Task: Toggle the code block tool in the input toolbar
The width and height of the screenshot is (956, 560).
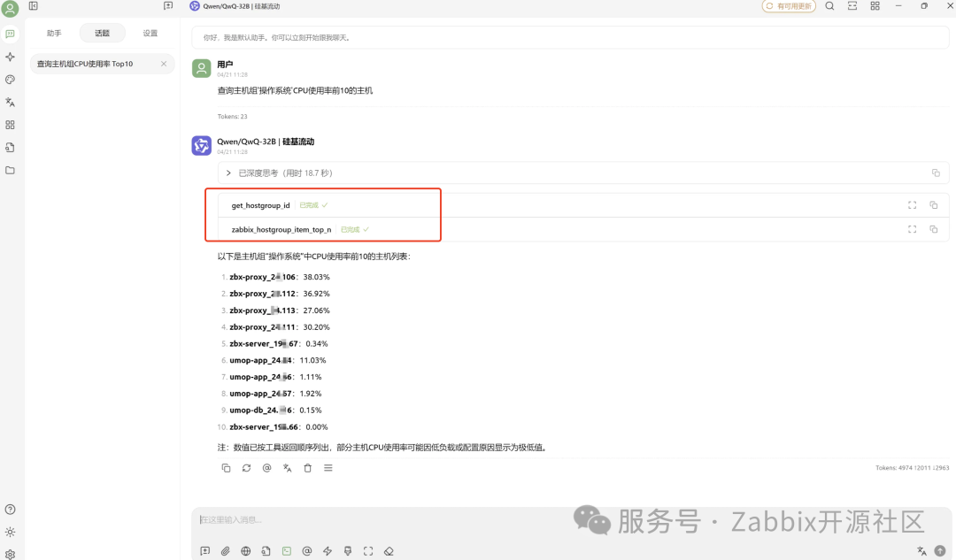Action: [287, 550]
